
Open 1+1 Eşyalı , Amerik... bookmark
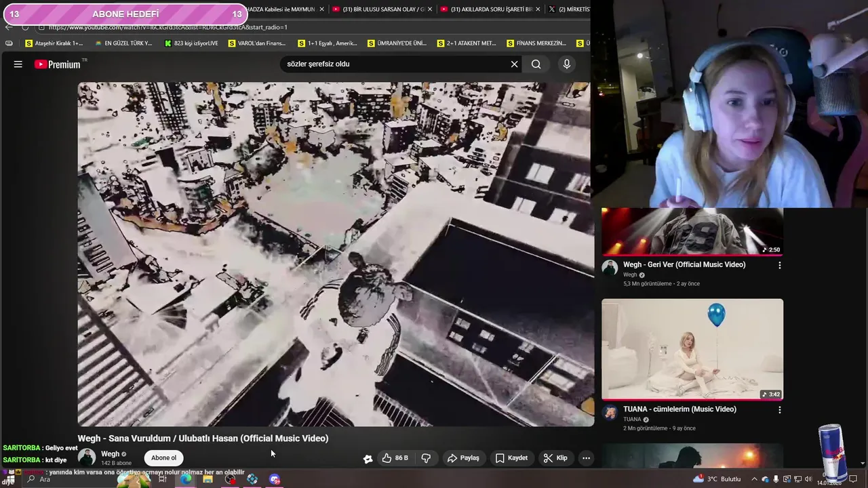coord(328,43)
